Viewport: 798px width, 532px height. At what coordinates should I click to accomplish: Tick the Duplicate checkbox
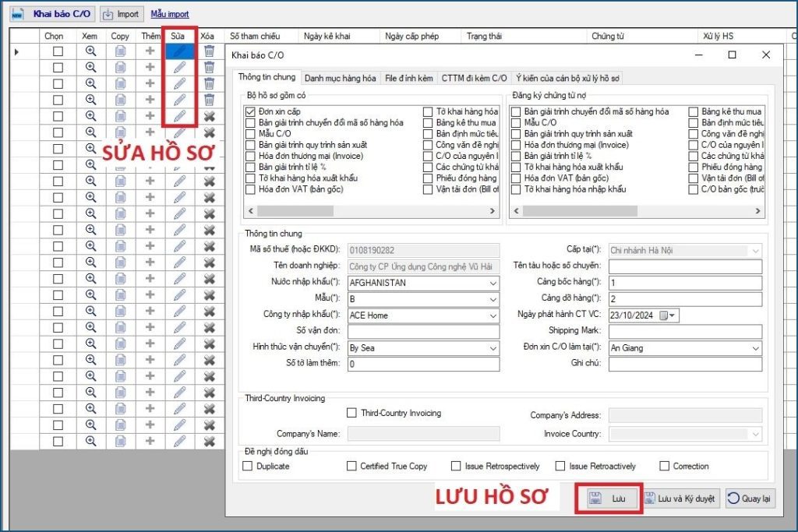click(248, 466)
